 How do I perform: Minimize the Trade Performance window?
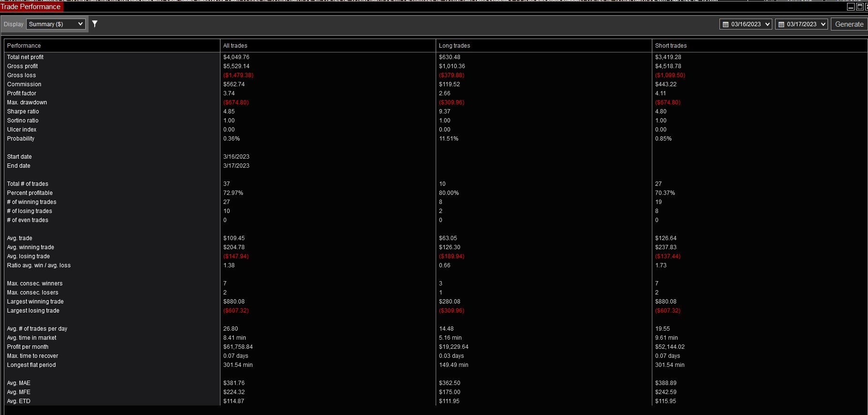[x=851, y=7]
